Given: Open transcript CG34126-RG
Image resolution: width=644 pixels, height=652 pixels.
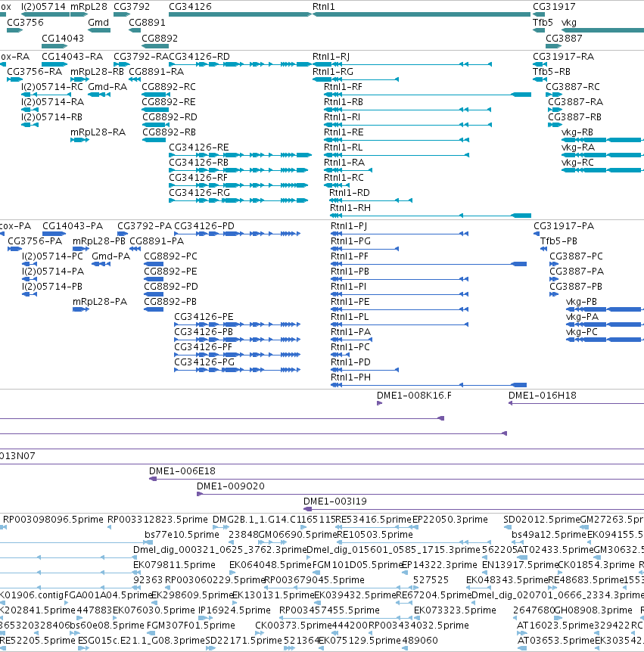Looking at the screenshot, I should pyautogui.click(x=199, y=193).
